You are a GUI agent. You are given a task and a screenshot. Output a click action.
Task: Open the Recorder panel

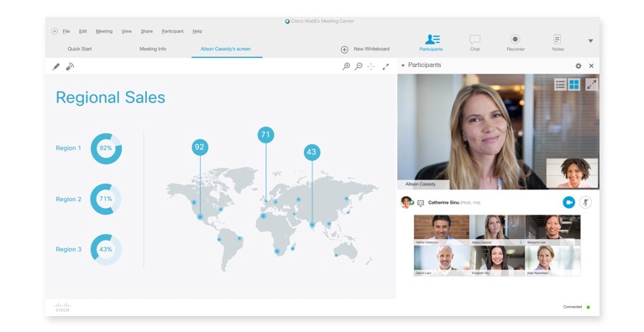516,43
